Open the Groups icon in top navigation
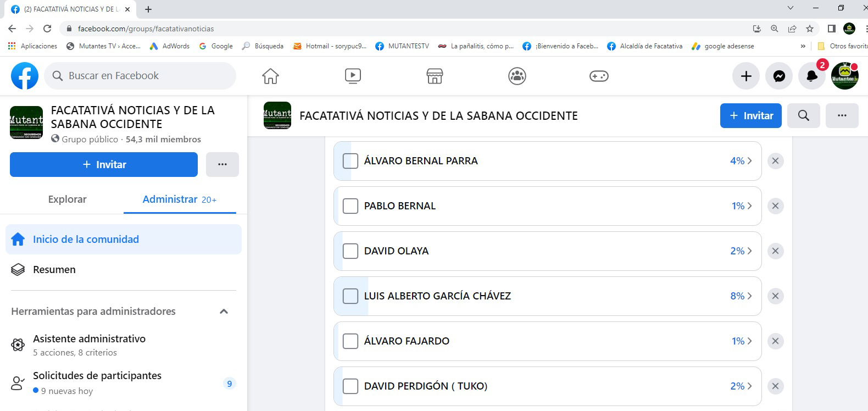 click(x=517, y=76)
